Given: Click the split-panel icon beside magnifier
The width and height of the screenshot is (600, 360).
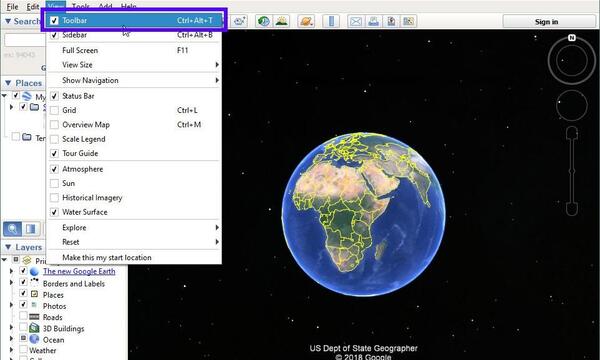Looking at the screenshot, I should 30,229.
